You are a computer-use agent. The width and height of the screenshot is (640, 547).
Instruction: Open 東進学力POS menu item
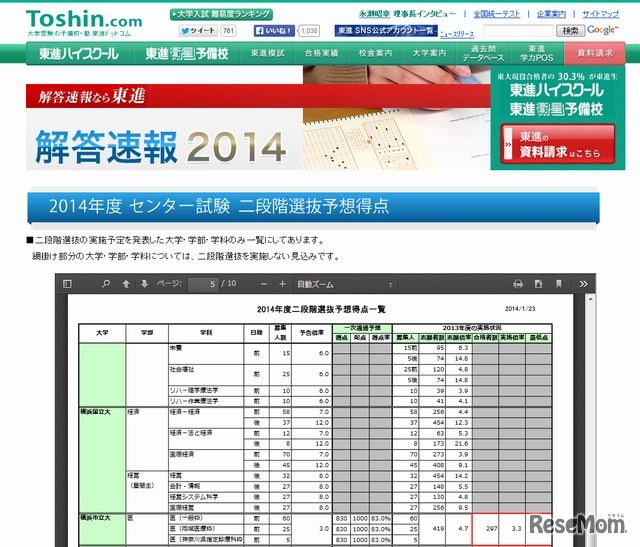point(537,53)
